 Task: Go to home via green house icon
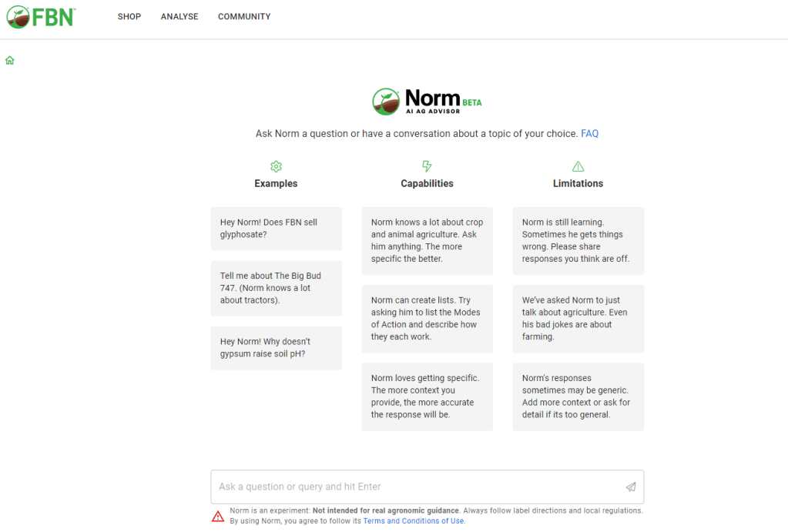[10, 60]
